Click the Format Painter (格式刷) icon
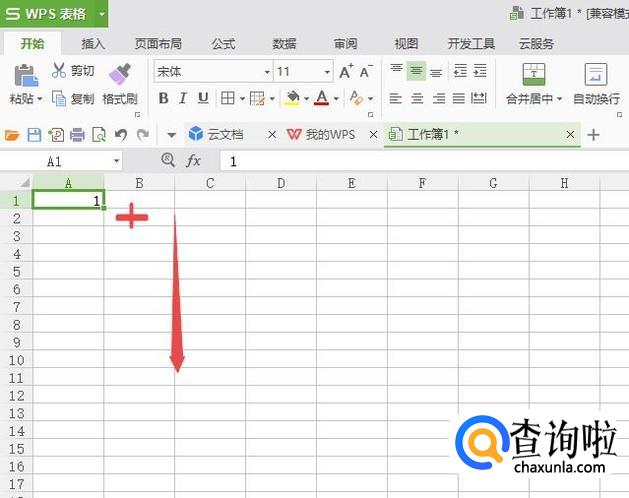 120,73
